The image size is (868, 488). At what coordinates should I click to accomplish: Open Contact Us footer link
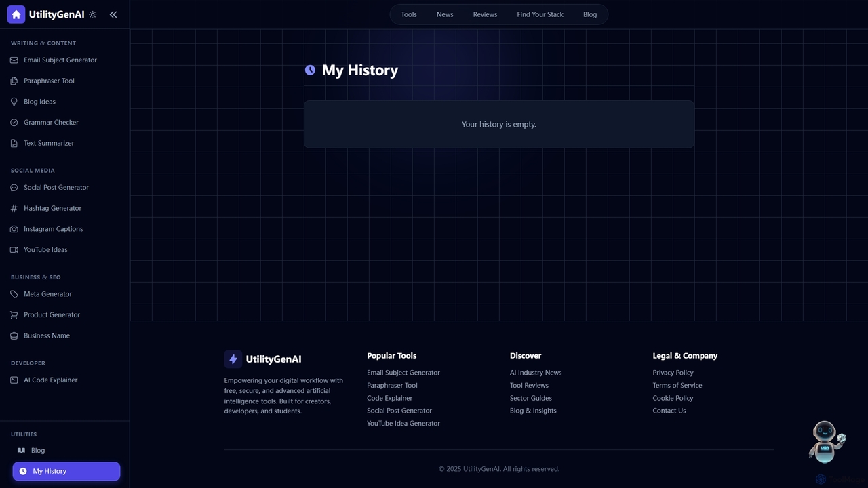coord(669,411)
